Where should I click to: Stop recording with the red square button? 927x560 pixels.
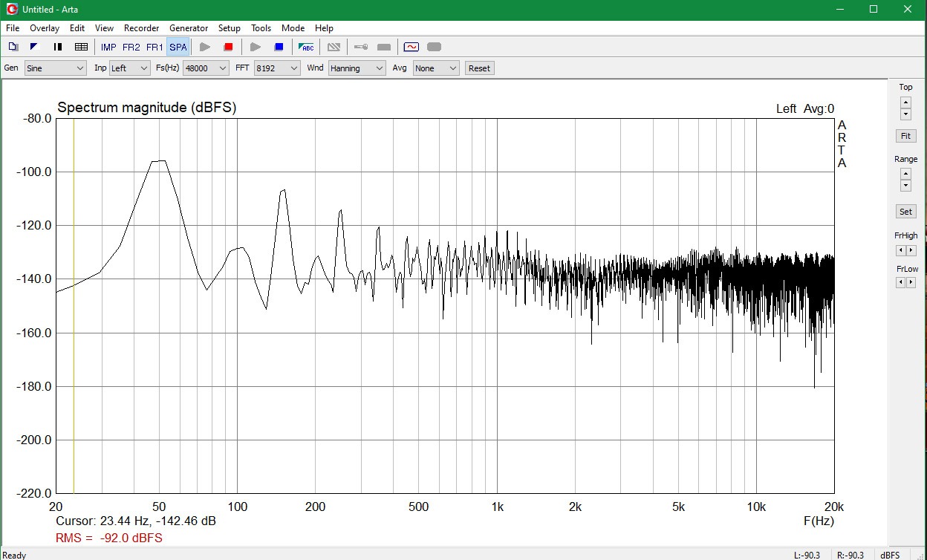pos(228,47)
